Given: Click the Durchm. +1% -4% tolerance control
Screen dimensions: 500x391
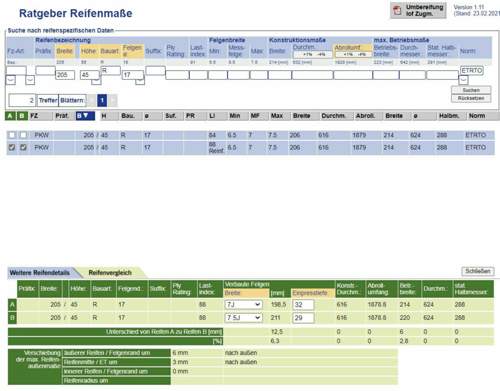Looking at the screenshot, I should coord(313,54).
